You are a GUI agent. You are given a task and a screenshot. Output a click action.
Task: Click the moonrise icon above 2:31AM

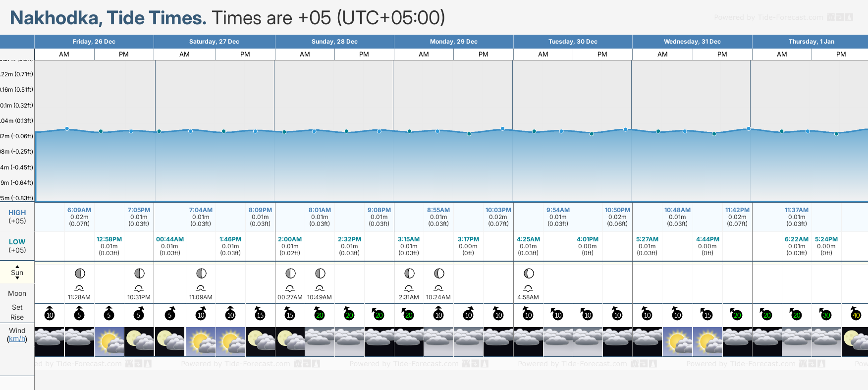[x=409, y=288]
